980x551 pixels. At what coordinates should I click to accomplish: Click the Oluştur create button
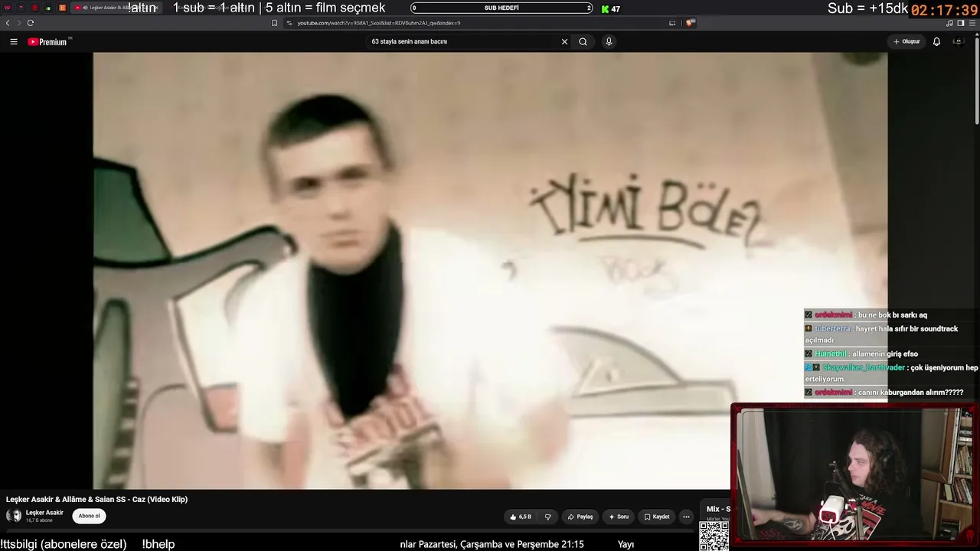tap(906, 41)
